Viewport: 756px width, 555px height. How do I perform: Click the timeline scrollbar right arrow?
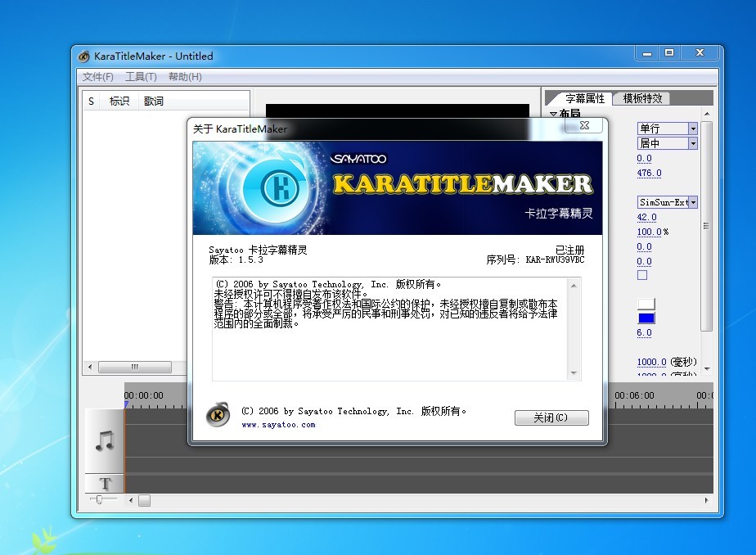point(706,500)
